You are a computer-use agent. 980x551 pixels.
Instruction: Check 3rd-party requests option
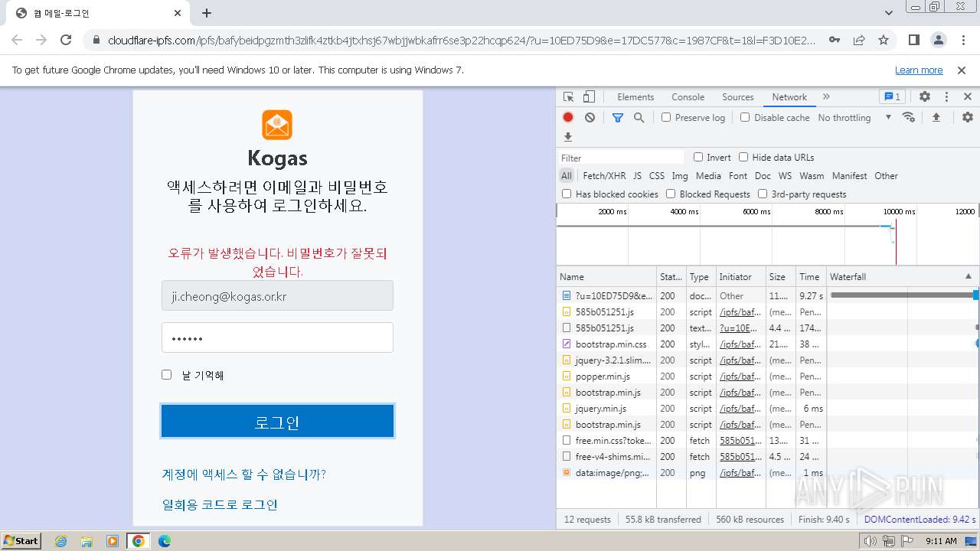[763, 194]
